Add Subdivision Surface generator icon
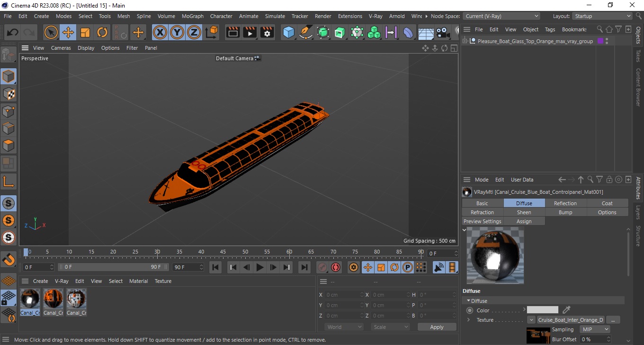The width and height of the screenshot is (644, 345). pos(323,33)
